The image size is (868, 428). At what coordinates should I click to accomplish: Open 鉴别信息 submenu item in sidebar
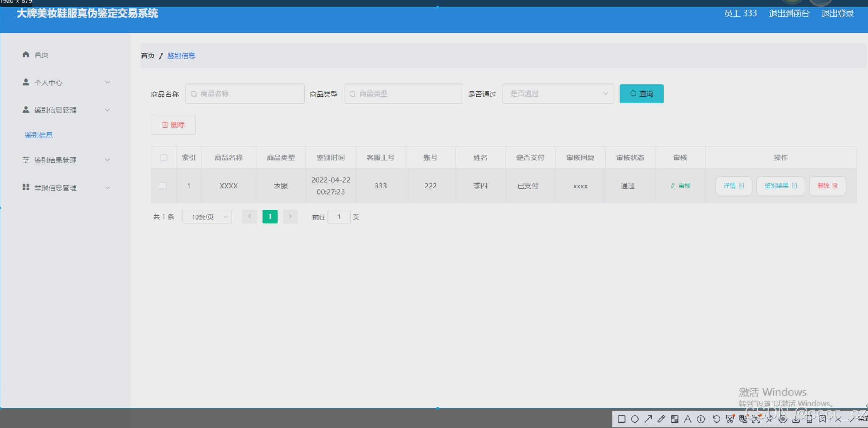pos(39,135)
